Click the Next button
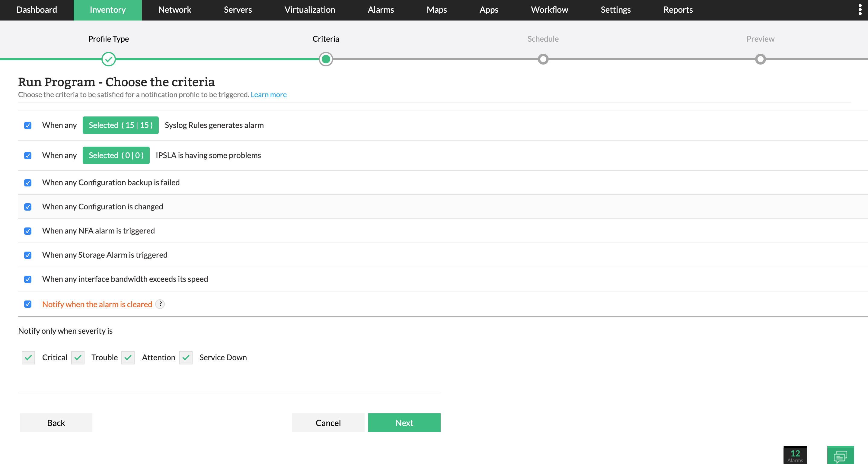 404,423
